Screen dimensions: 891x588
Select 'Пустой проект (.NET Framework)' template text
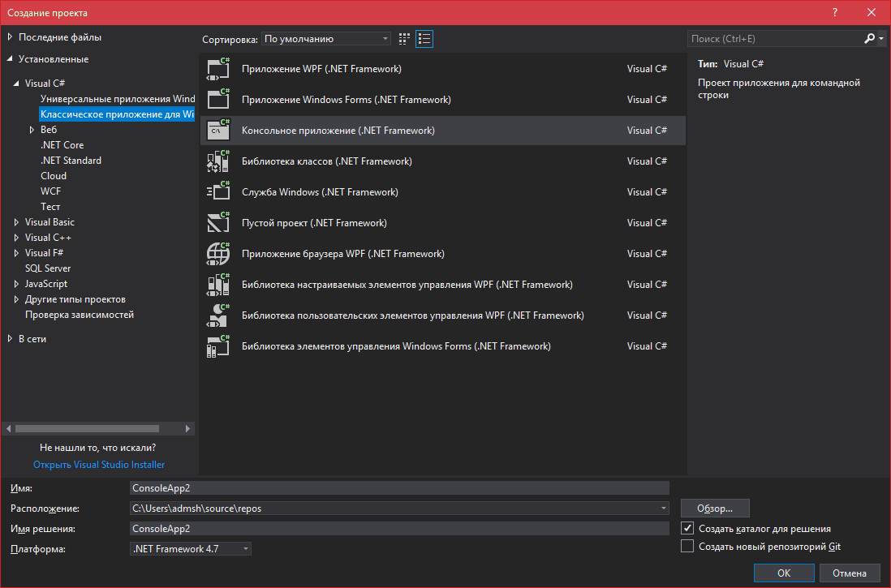(314, 223)
